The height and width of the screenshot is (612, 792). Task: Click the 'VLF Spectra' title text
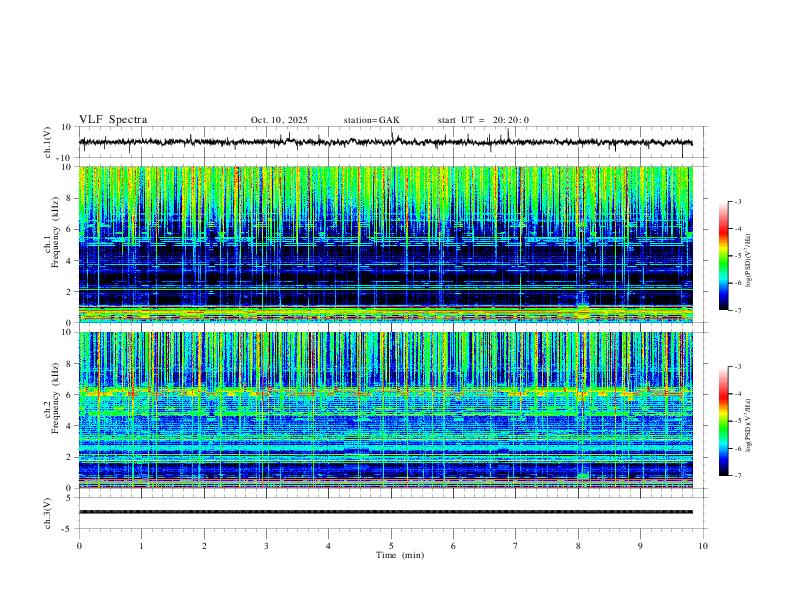(113, 120)
